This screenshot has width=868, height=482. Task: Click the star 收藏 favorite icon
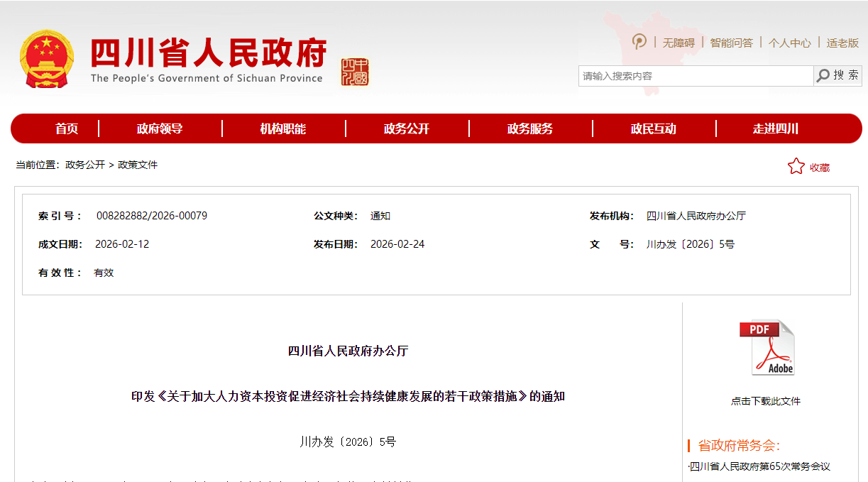[x=795, y=165]
